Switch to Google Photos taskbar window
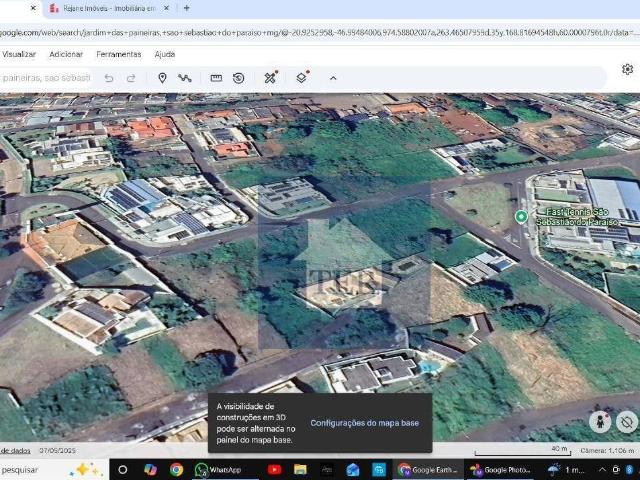Image resolution: width=640 pixels, height=480 pixels. tap(500, 470)
